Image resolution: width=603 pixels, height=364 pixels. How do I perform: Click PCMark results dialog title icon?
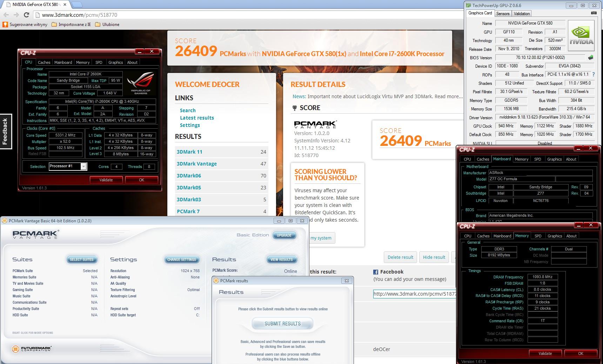[216, 281]
